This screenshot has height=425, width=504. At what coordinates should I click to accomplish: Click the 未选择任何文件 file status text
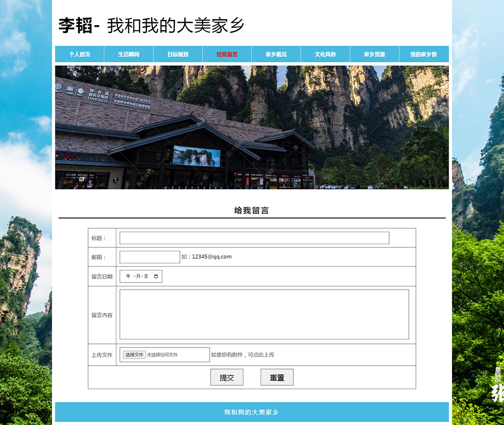[162, 355]
